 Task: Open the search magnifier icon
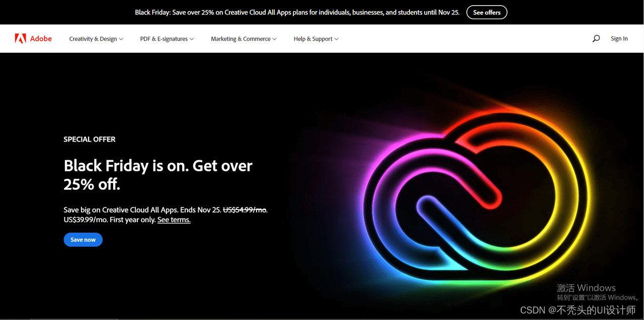(x=596, y=39)
